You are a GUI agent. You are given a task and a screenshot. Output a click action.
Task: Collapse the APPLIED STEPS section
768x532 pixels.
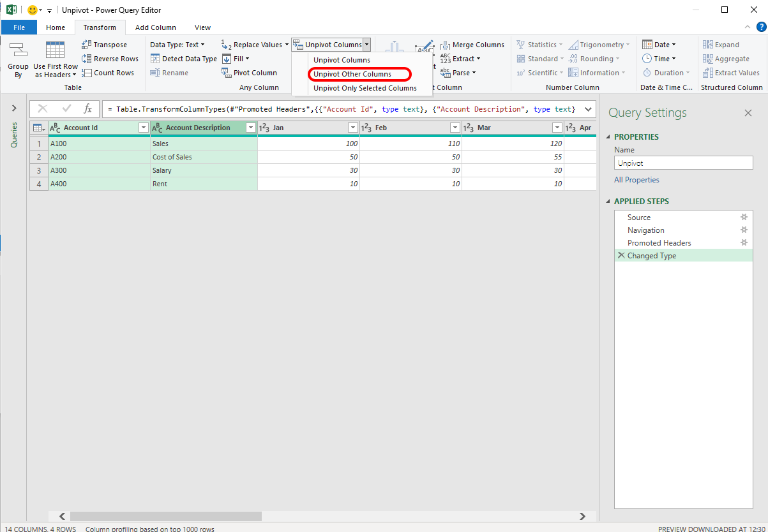point(608,202)
